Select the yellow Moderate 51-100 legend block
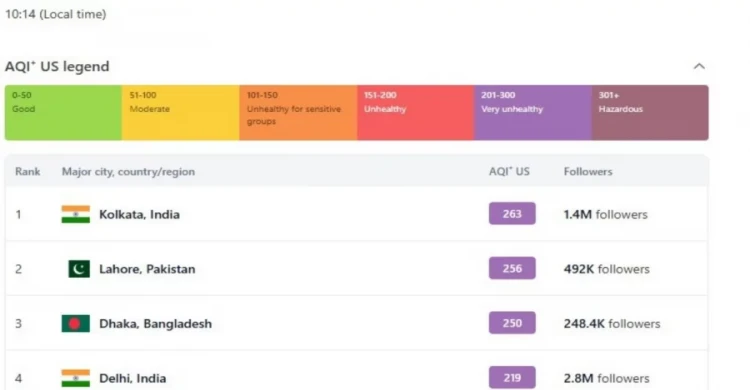This screenshot has height=390, width=750. (x=181, y=113)
